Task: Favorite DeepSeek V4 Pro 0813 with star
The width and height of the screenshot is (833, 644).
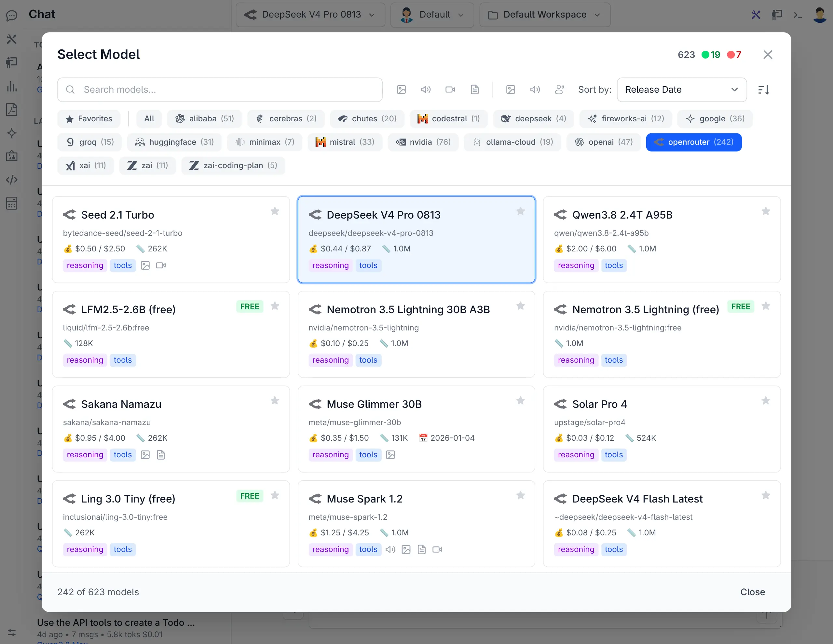Action: tap(520, 211)
